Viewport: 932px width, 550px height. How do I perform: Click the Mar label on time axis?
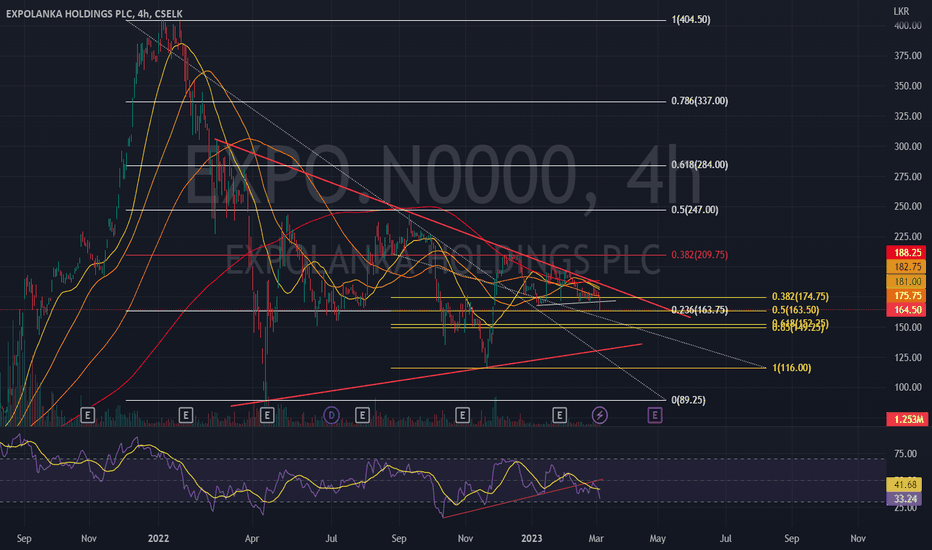pos(596,539)
